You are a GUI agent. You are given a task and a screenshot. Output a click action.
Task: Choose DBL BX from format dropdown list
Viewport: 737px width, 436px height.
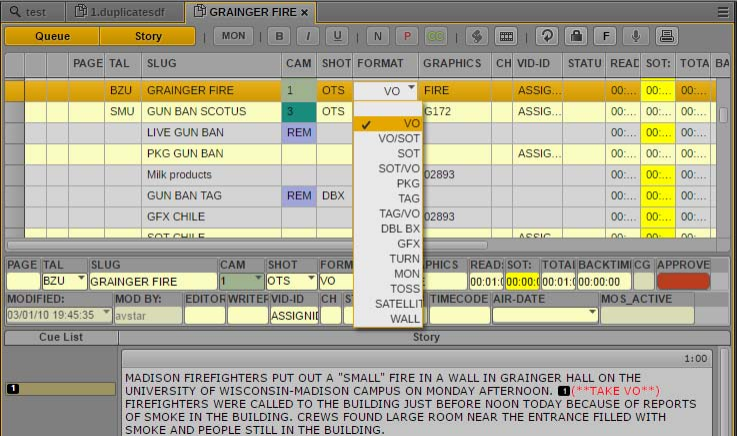[x=388, y=228]
